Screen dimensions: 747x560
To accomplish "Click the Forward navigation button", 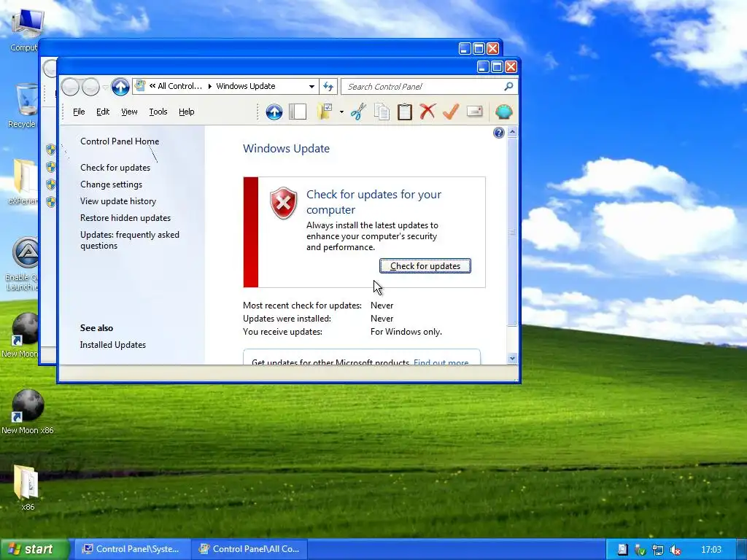I will point(90,87).
